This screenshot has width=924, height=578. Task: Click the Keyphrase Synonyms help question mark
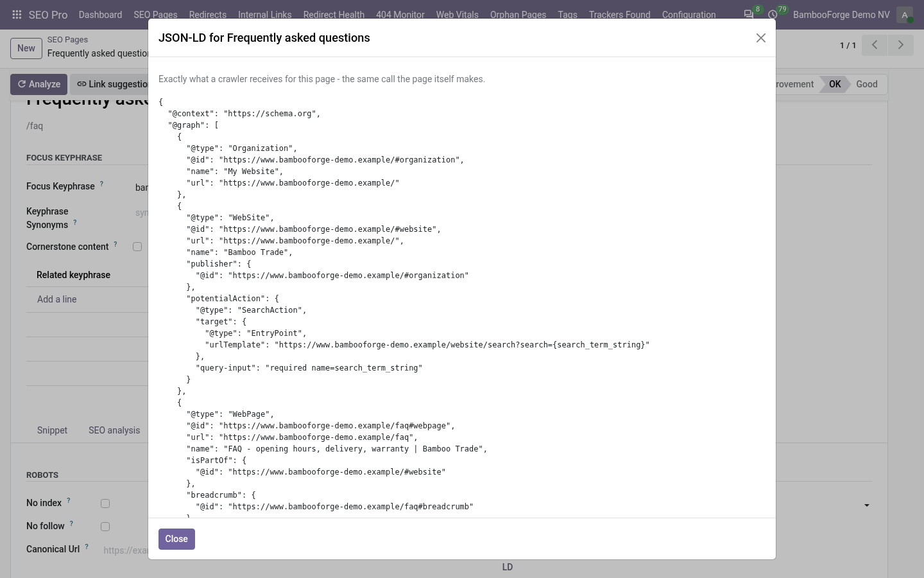tap(75, 223)
